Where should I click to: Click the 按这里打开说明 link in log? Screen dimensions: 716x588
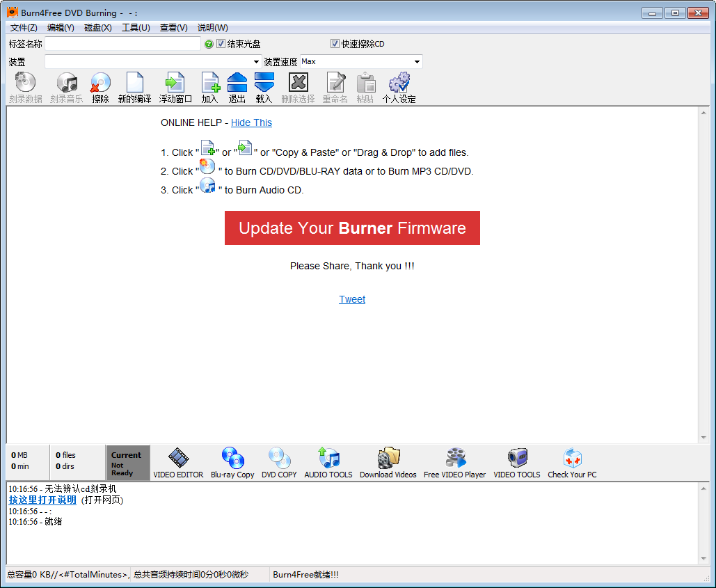(42, 500)
